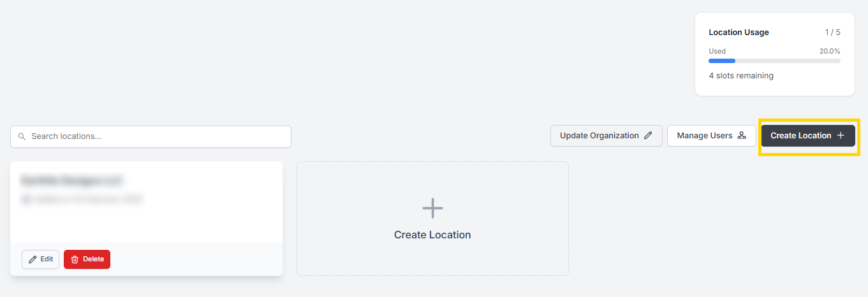This screenshot has height=297, width=868.
Task: Edit the existing location card
Action: point(41,259)
